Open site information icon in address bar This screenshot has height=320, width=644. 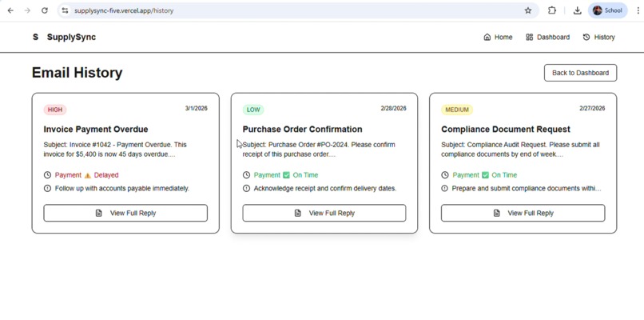[65, 10]
